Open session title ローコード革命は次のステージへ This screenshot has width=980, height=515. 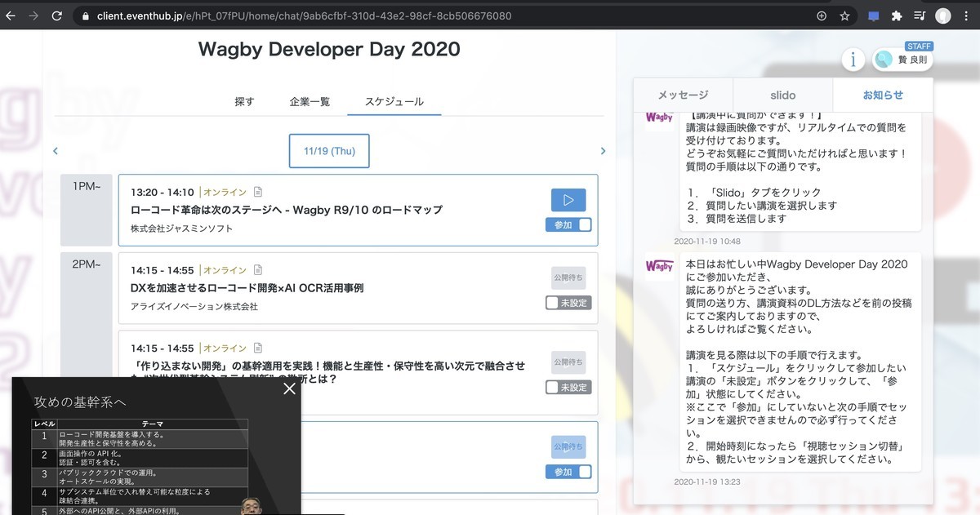287,210
